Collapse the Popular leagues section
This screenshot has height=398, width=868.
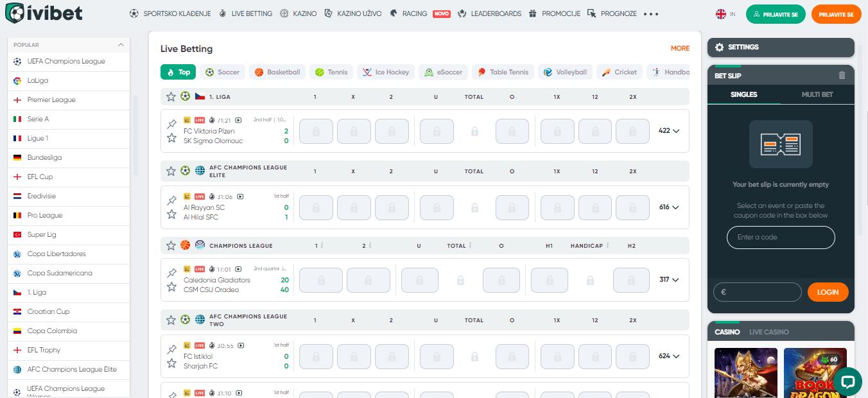[x=121, y=45]
